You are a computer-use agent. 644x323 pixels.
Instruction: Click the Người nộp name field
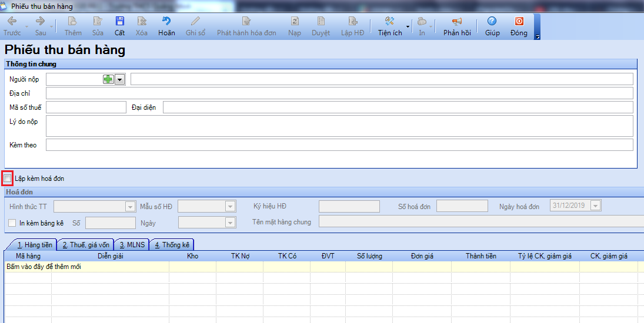382,79
